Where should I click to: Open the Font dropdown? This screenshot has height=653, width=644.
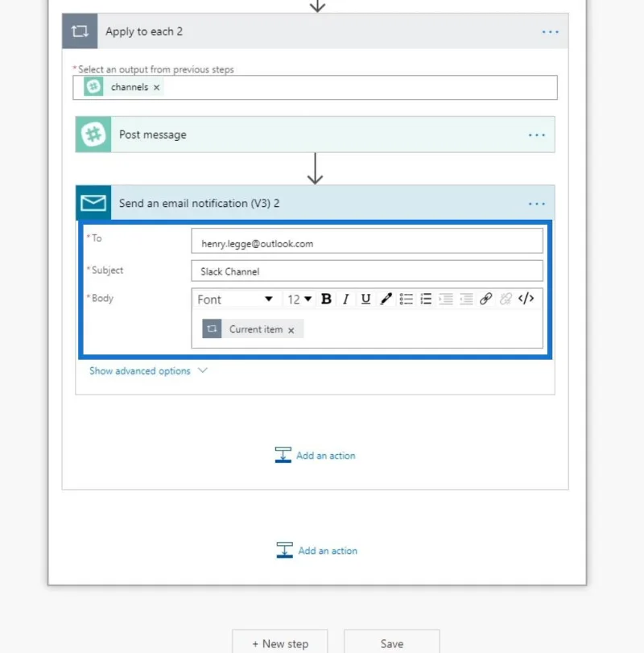pos(235,299)
